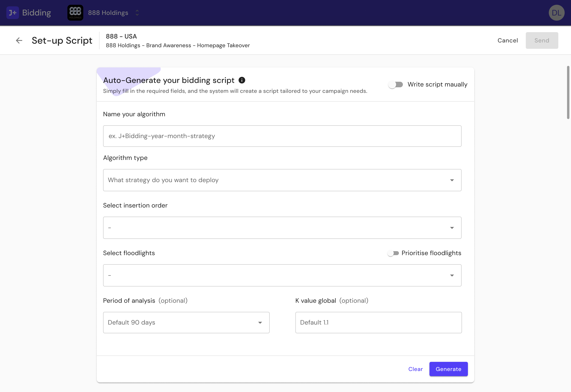Click the floodlights dropdown caret
This screenshot has height=392, width=571.
point(452,276)
